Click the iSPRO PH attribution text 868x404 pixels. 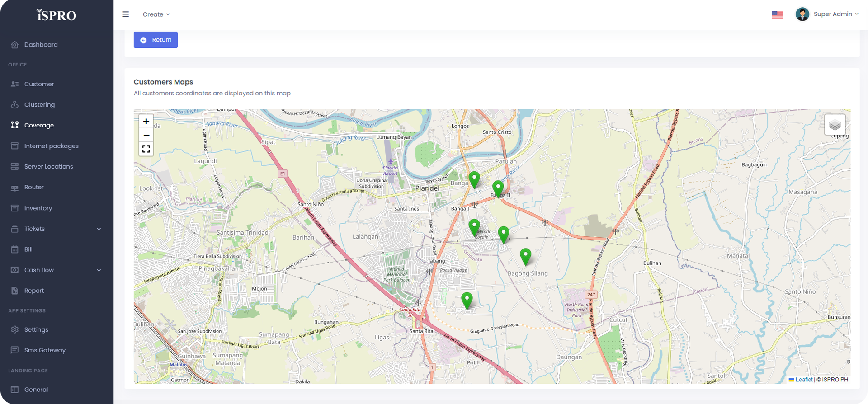835,380
